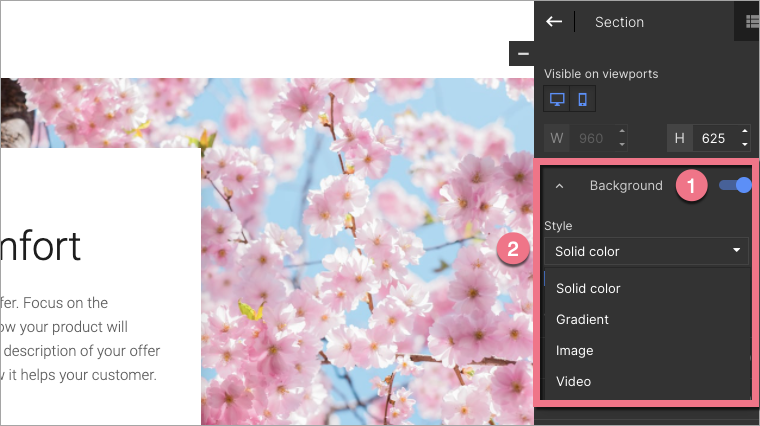
Task: Open the grid icon in the panel corner
Action: pyautogui.click(x=752, y=21)
